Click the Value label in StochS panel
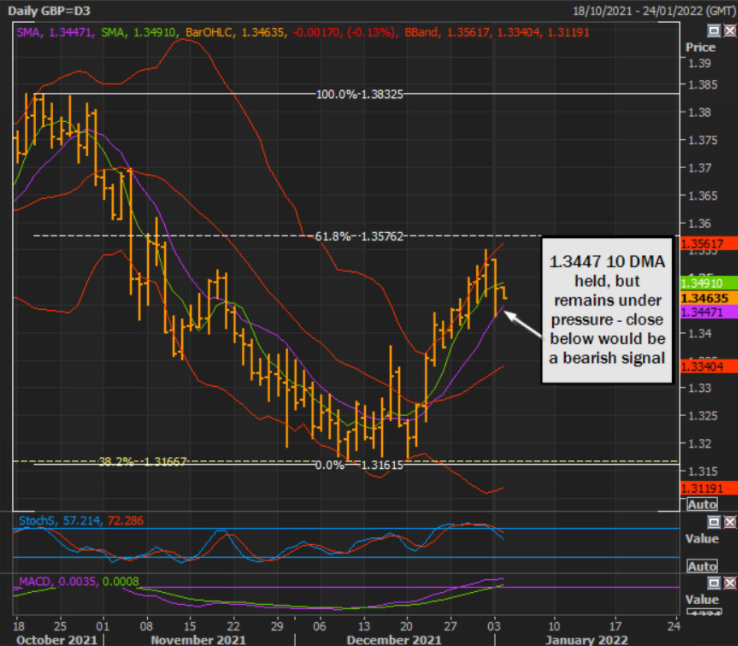The width and height of the screenshot is (738, 646). (702, 539)
